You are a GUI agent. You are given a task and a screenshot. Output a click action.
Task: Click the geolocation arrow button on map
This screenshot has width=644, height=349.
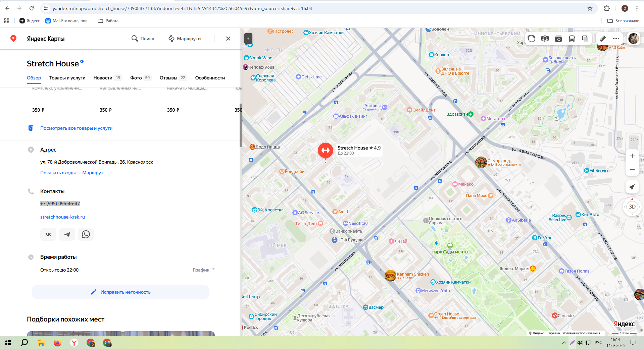point(632,187)
